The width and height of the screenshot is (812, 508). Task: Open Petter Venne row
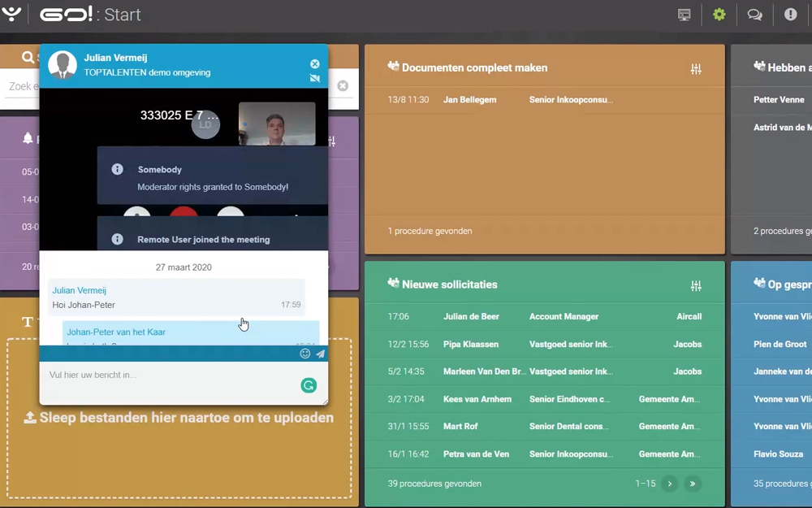tap(771, 99)
